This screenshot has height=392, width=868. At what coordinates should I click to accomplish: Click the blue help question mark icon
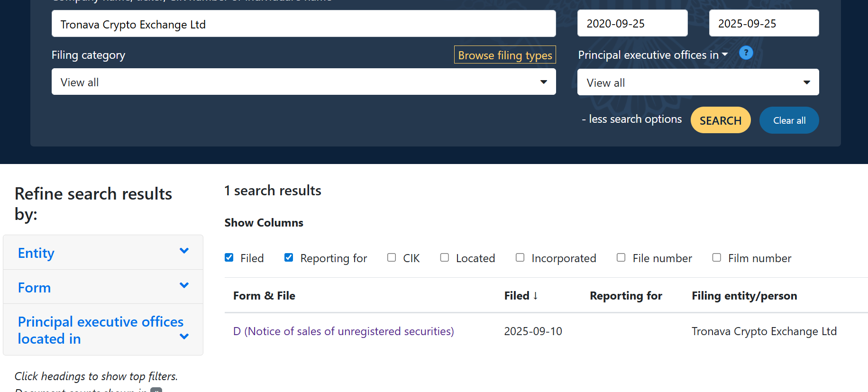(x=746, y=53)
